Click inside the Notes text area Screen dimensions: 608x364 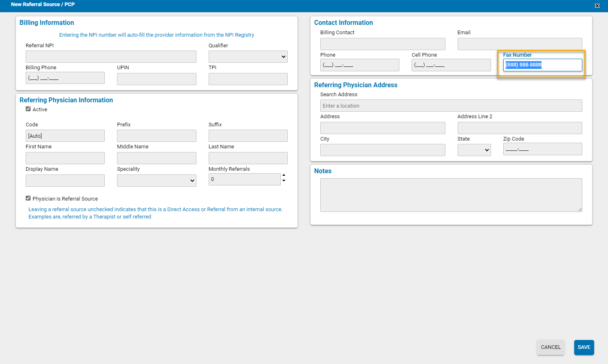click(x=451, y=194)
